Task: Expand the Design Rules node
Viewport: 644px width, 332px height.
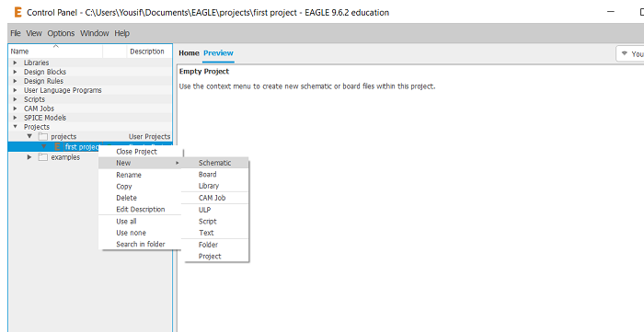Action: point(16,81)
